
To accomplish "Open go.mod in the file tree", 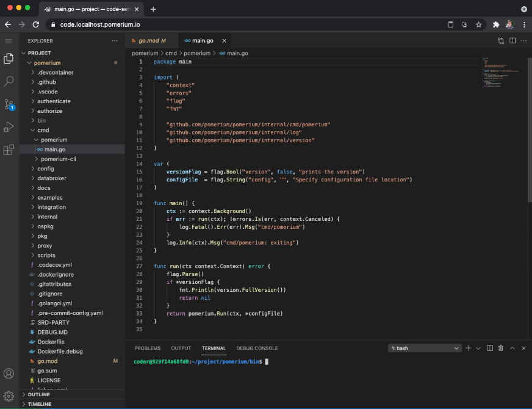I will [x=72, y=361].
